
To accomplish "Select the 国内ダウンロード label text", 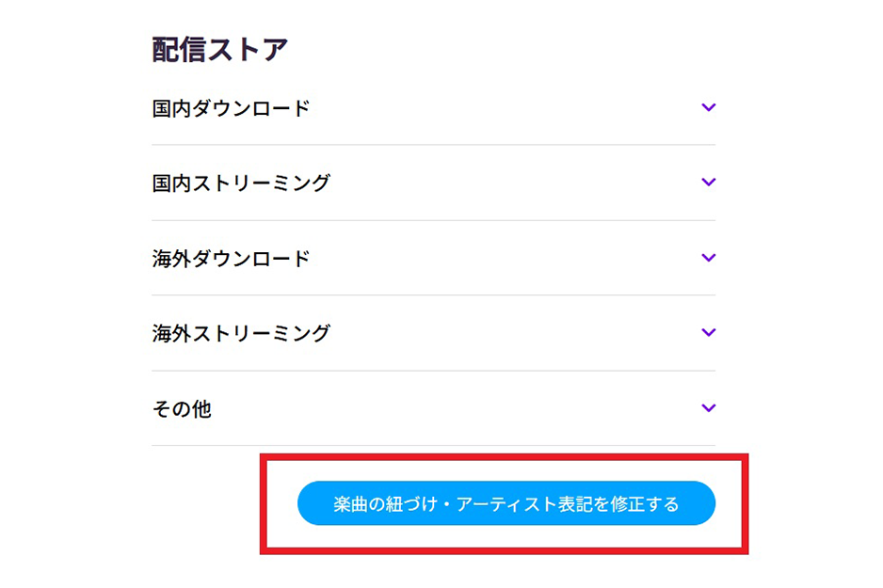I will point(231,108).
